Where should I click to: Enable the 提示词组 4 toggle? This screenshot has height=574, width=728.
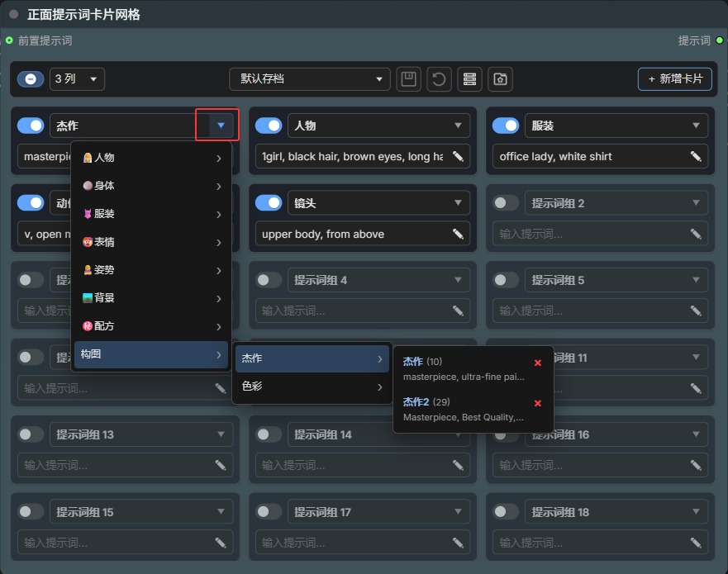(269, 280)
